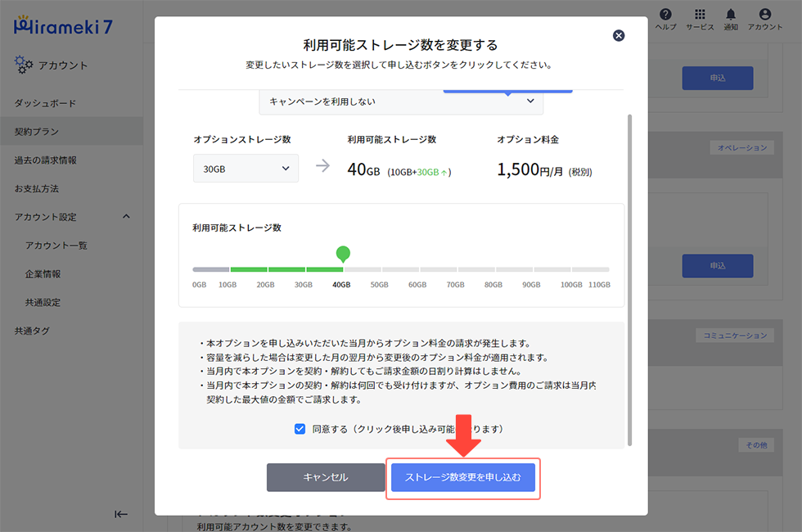The height and width of the screenshot is (532, 802).
Task: Open the campaign selection dropdown
Action: coord(401,101)
